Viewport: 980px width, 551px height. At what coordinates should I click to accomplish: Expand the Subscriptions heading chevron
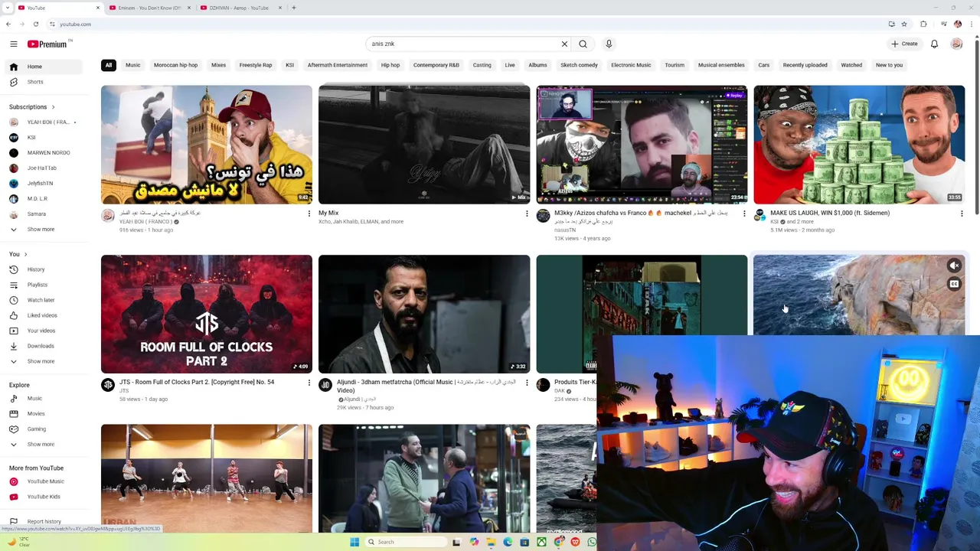click(53, 107)
